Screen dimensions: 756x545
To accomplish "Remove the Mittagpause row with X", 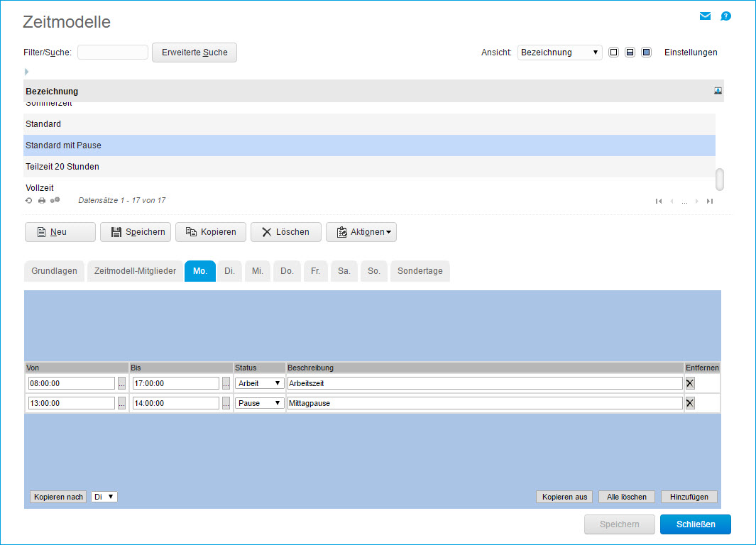I will [690, 403].
